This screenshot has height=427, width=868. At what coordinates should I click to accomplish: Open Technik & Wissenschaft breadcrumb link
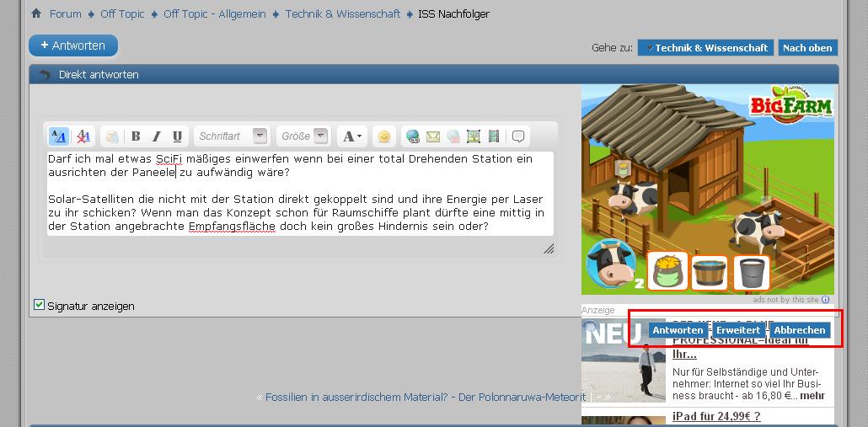[342, 14]
